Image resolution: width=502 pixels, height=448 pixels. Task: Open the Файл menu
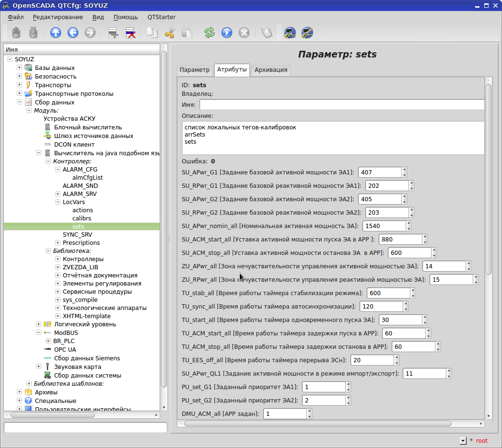click(16, 17)
